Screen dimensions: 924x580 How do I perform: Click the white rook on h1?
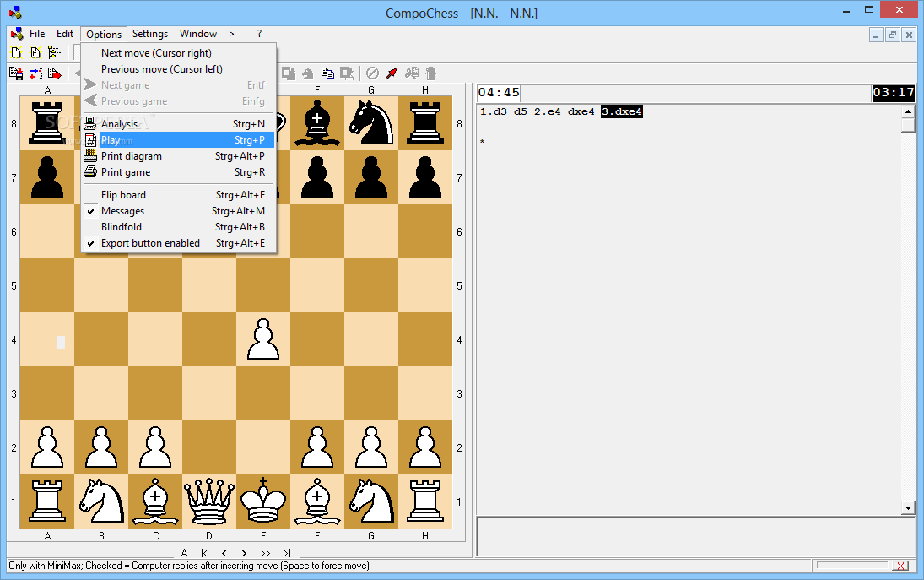click(425, 501)
